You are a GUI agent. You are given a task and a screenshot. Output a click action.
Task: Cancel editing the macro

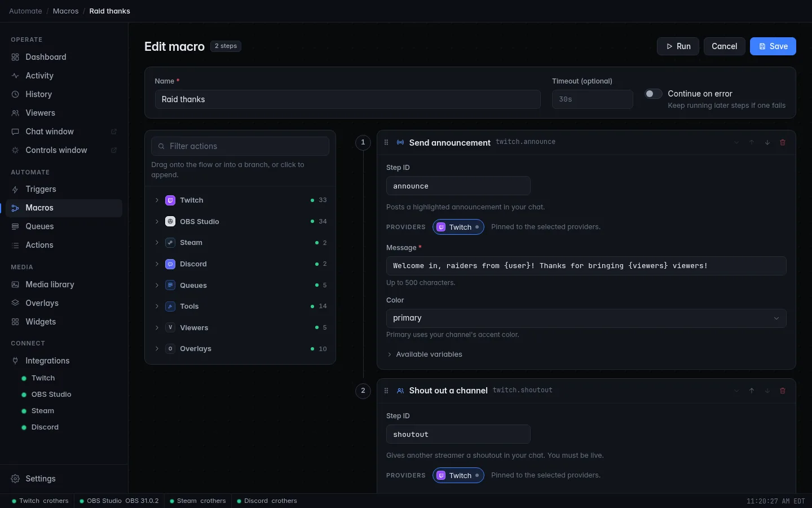(x=725, y=46)
